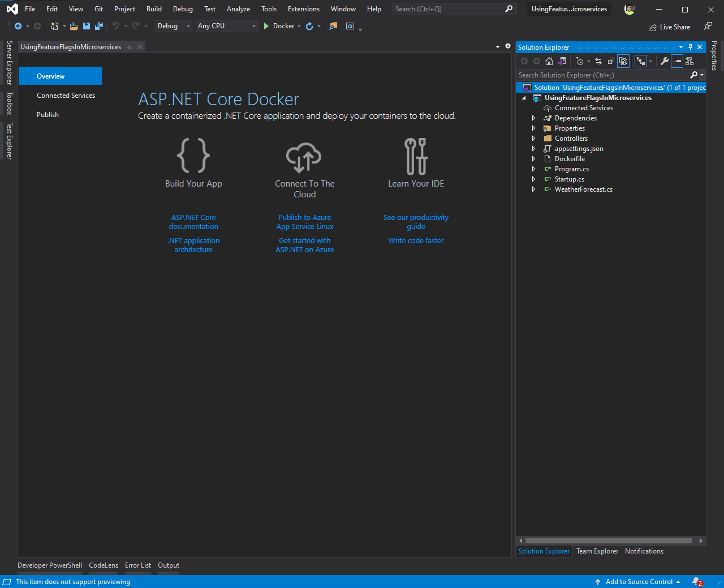
Task: Click the Redo arrow icon
Action: tap(136, 26)
